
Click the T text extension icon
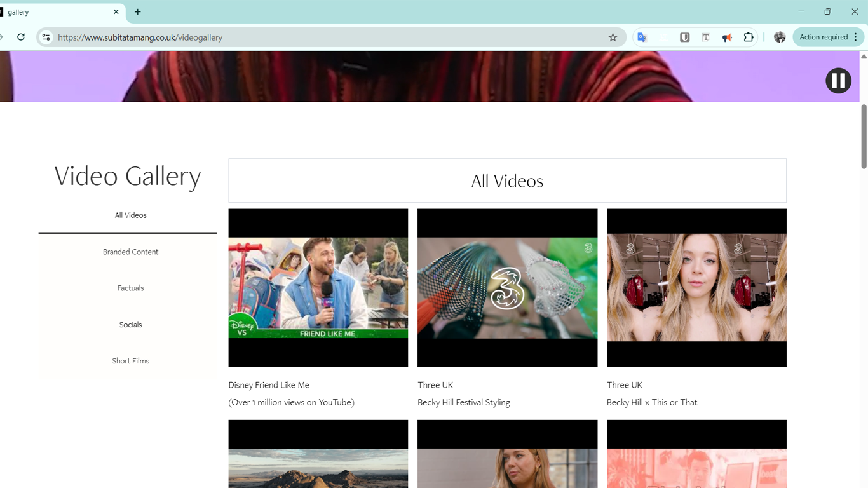click(x=705, y=37)
